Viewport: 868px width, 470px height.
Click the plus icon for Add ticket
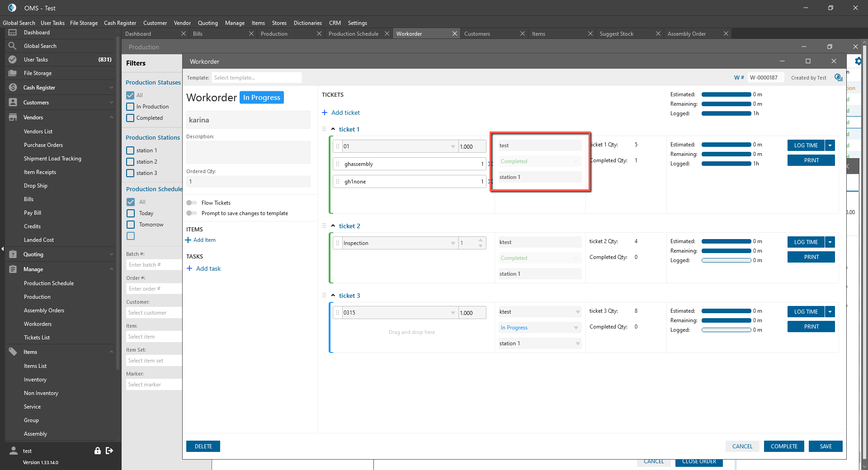coord(325,113)
